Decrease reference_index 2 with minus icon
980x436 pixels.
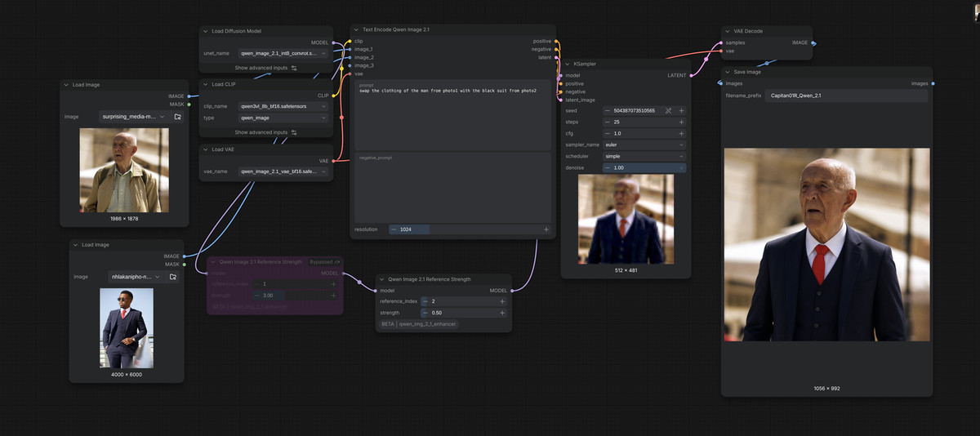point(425,301)
